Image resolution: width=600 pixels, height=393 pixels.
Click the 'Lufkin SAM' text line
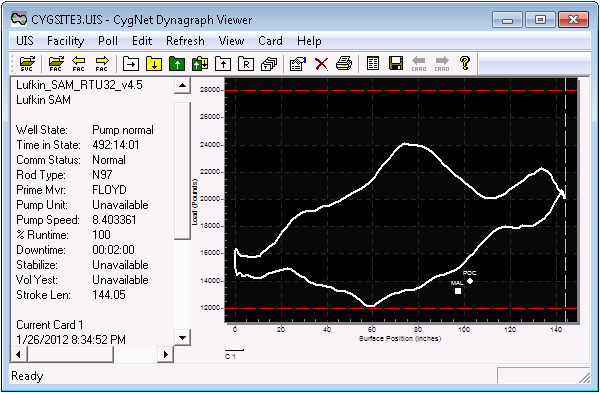[43, 100]
